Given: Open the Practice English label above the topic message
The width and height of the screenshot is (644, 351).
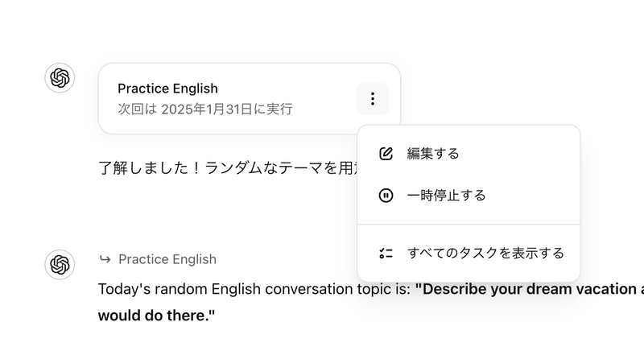Looking at the screenshot, I should tap(167, 259).
